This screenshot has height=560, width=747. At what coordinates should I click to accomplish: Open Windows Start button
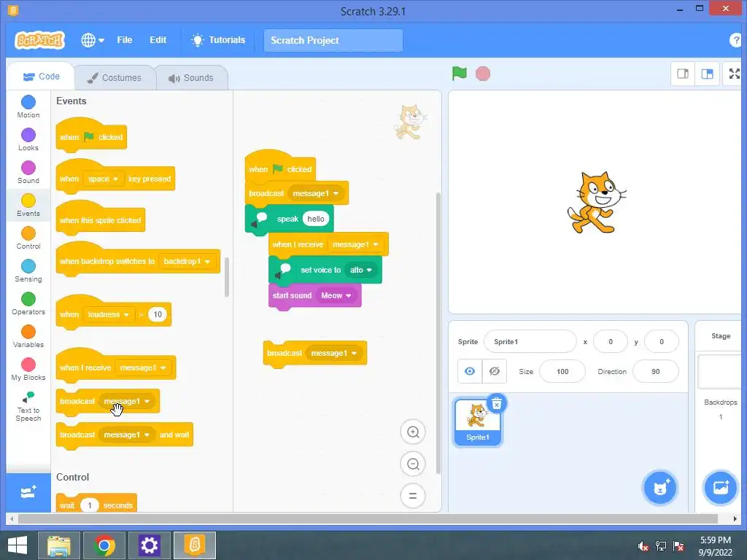point(18,545)
